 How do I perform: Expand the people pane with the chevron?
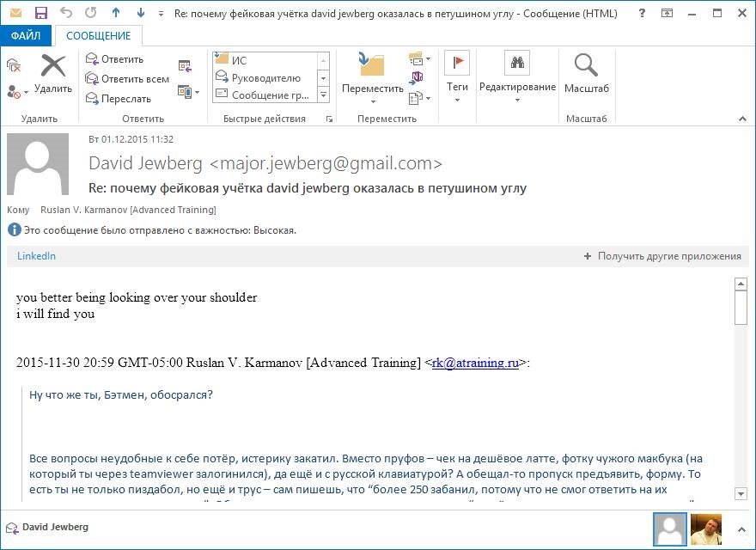(x=741, y=529)
